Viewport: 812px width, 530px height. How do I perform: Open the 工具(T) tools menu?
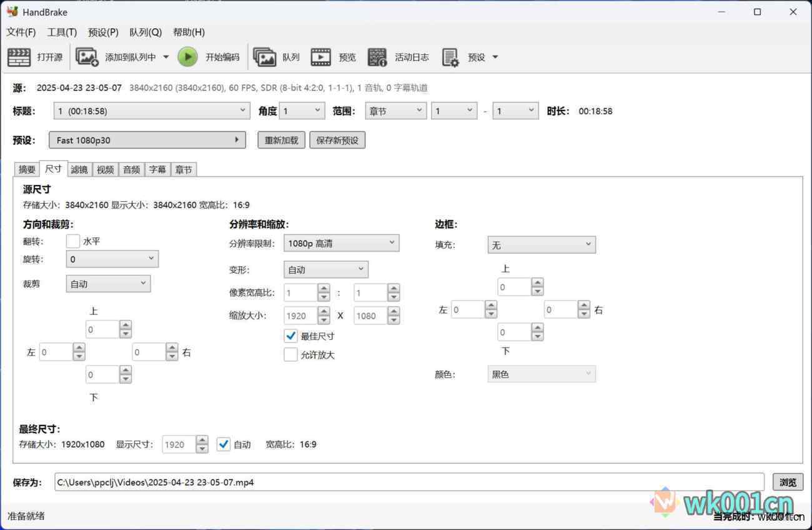coord(62,32)
